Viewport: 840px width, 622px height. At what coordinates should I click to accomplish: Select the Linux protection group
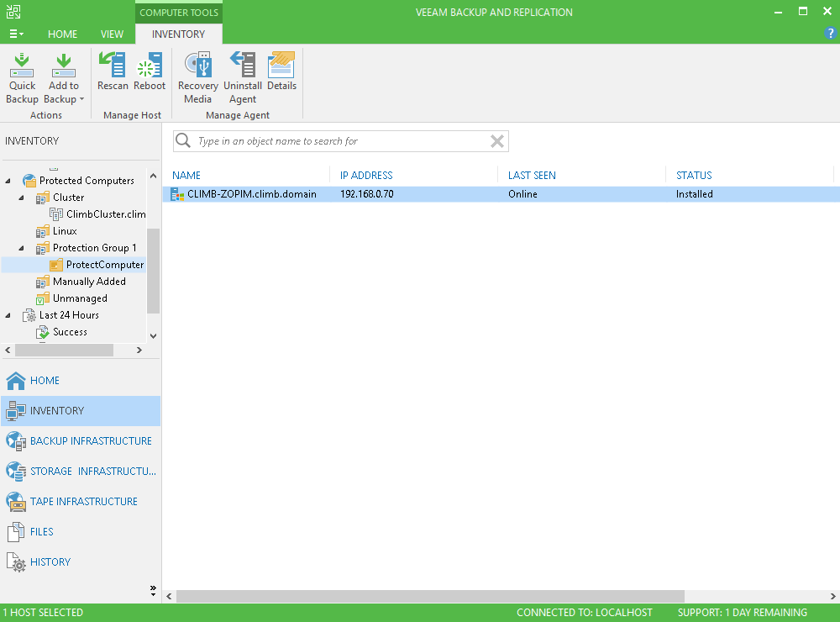click(65, 231)
